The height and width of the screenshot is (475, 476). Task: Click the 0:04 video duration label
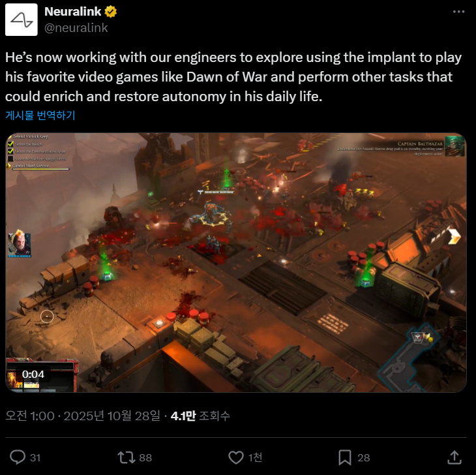pos(33,374)
